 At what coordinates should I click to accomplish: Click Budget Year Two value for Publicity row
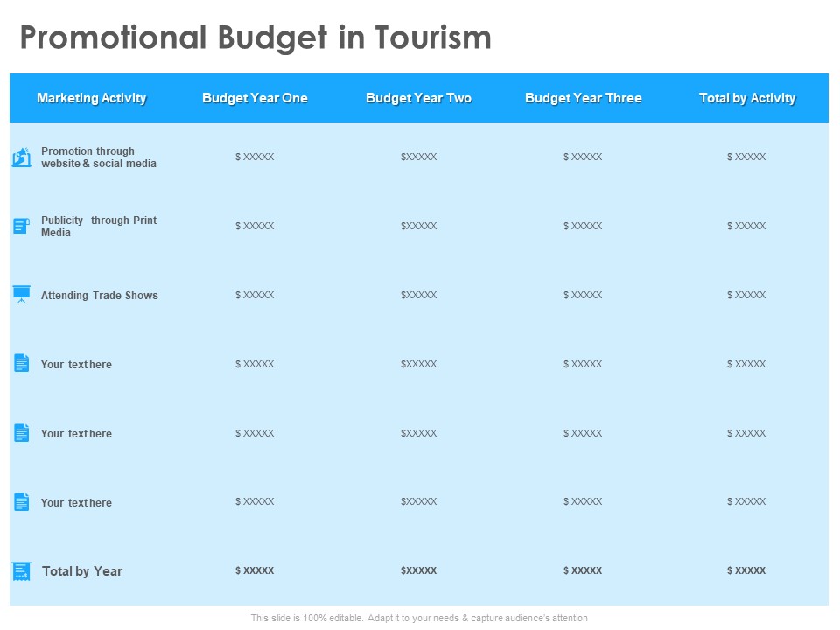pyautogui.click(x=419, y=226)
